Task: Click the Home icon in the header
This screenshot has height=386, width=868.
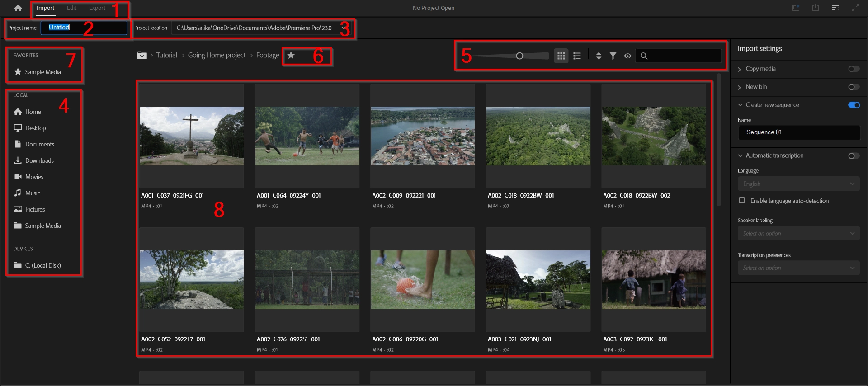Action: 18,8
